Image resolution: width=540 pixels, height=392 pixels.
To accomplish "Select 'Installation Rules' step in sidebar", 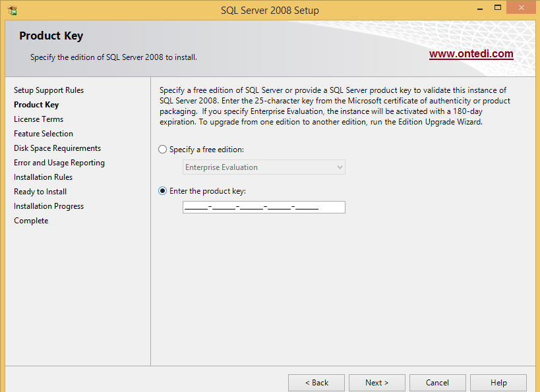I will 44,177.
